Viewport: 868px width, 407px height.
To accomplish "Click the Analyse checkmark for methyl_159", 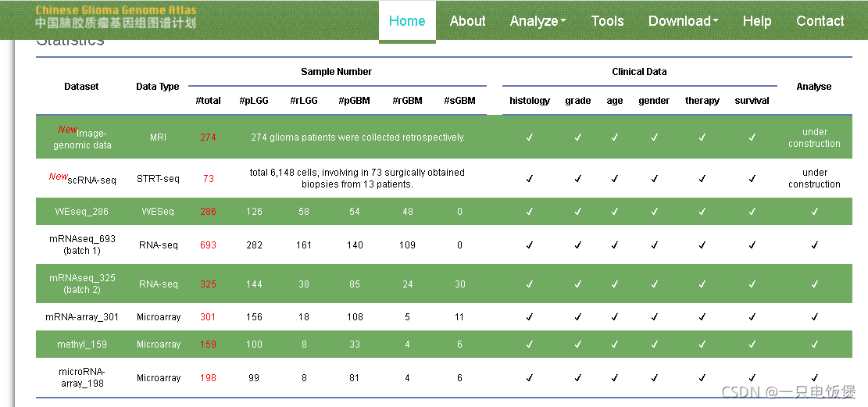I will (x=814, y=345).
